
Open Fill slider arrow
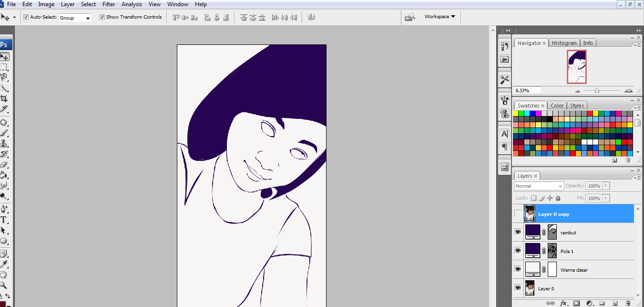pyautogui.click(x=606, y=198)
